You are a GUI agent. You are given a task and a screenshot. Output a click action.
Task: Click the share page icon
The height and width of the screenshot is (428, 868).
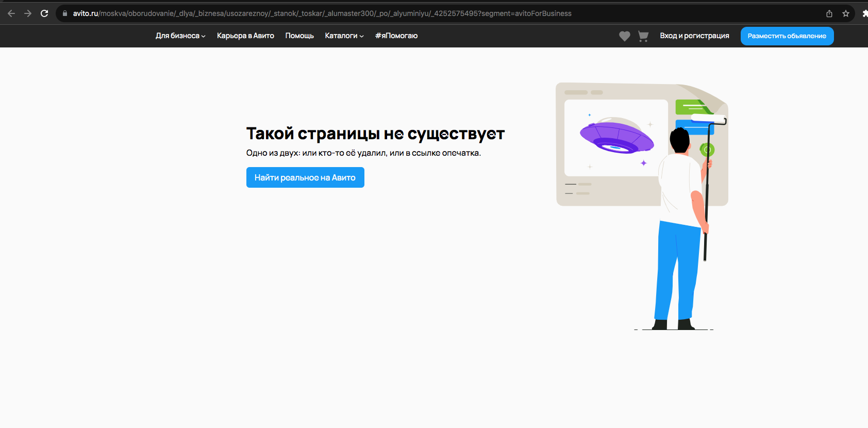829,13
